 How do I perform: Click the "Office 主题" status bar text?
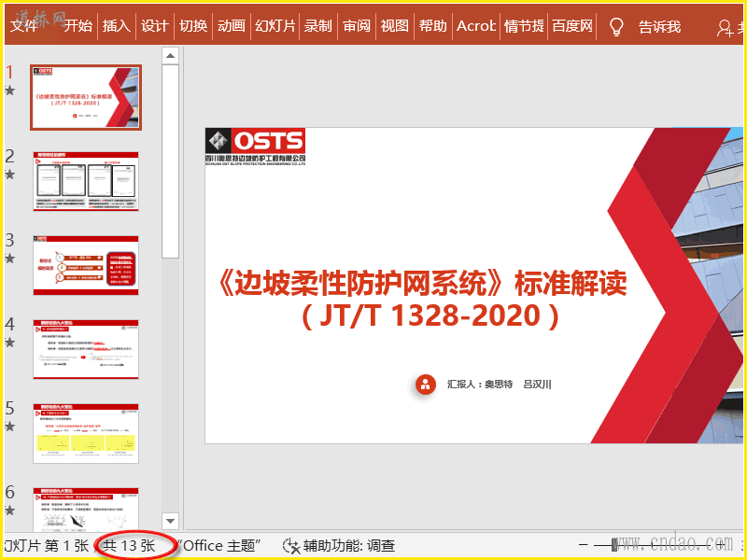[219, 546]
